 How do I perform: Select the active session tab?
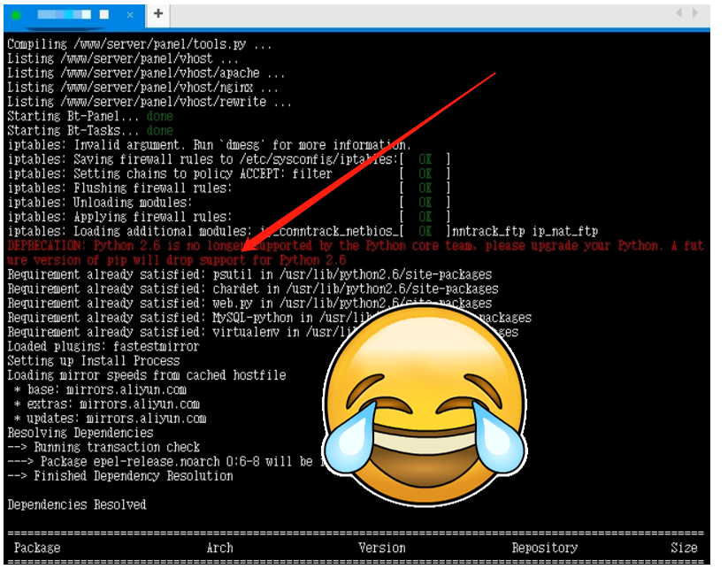pos(74,15)
